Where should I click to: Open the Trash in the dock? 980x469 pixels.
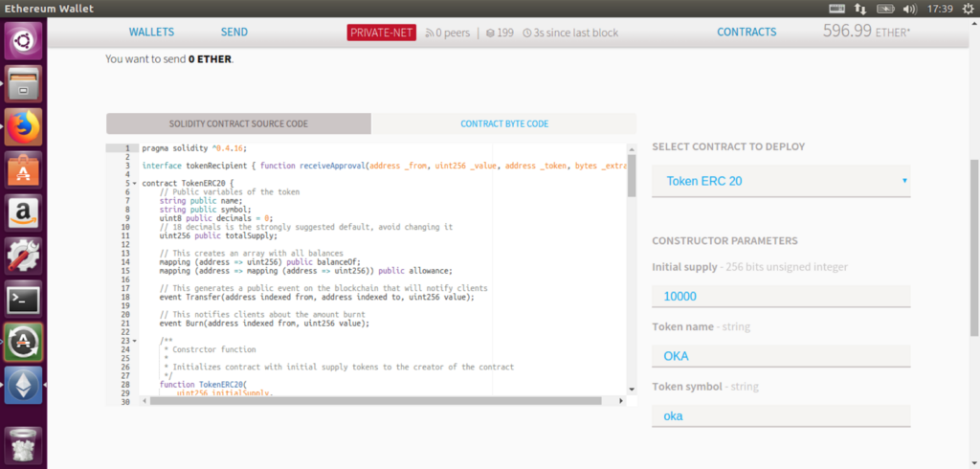coord(23,445)
